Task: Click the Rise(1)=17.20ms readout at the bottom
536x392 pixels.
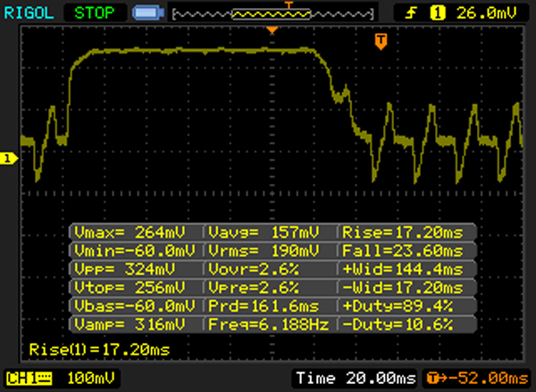Action: 99,350
